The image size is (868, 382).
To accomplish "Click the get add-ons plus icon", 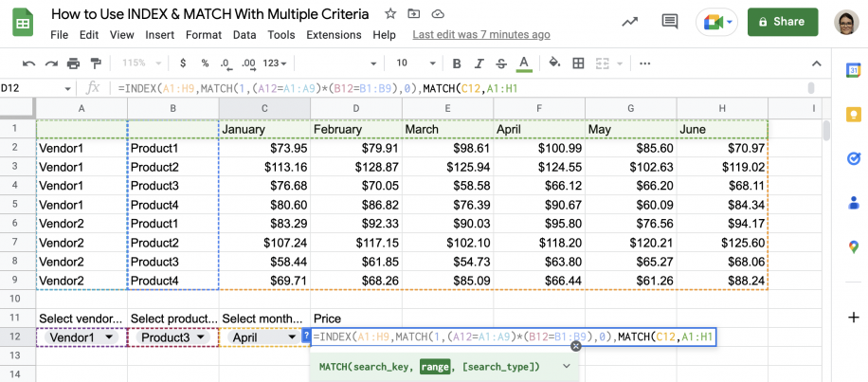I will [x=853, y=318].
